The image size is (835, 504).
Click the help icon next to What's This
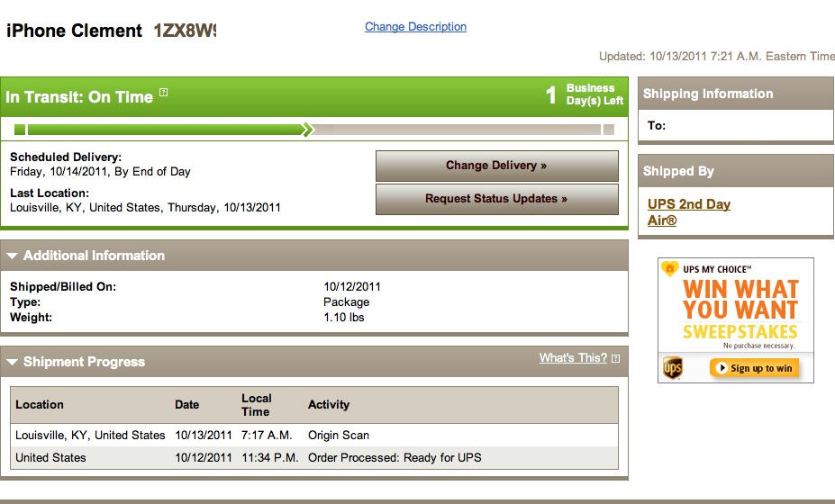point(615,359)
